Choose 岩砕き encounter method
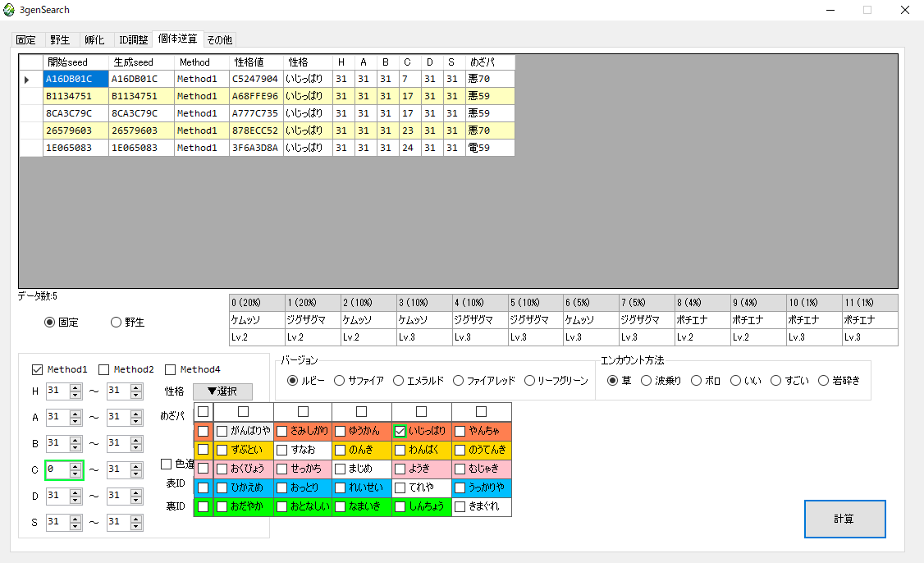Screen dimensions: 924x563 point(839,381)
